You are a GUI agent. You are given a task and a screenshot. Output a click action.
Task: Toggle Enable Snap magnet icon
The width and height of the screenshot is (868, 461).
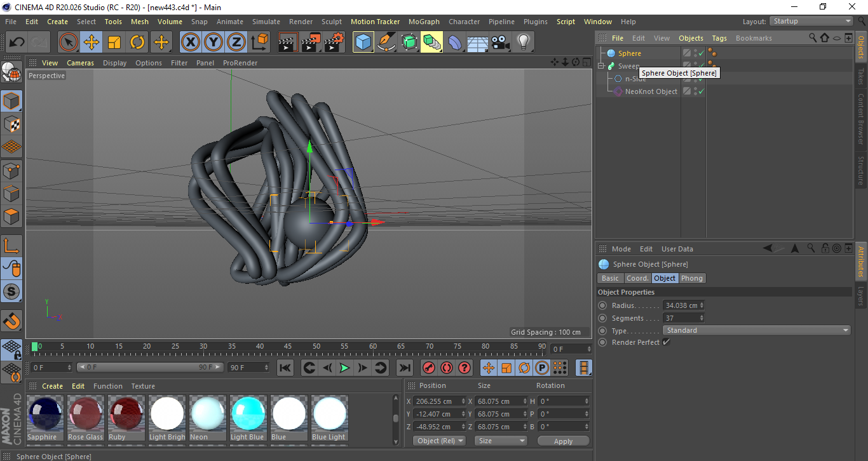(11, 321)
